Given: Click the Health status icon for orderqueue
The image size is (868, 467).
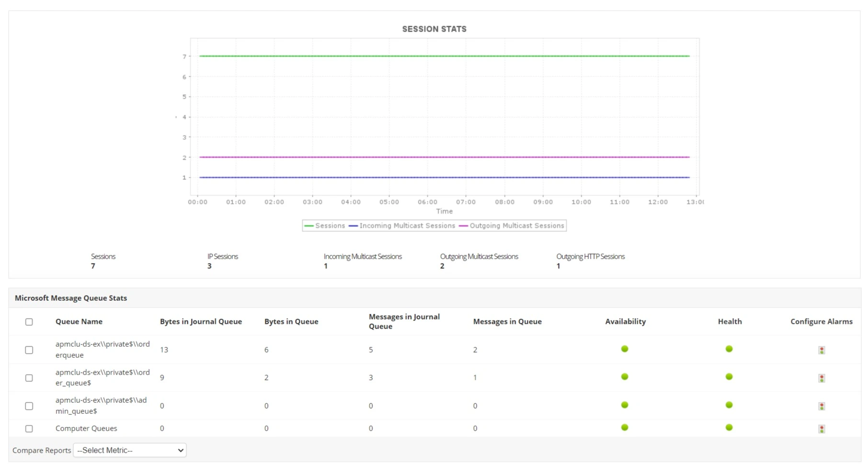Looking at the screenshot, I should point(729,349).
